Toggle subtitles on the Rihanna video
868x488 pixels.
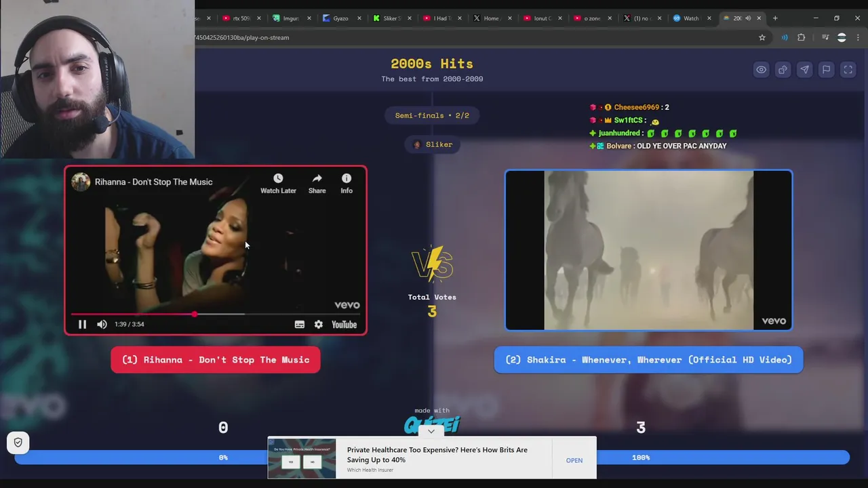[x=299, y=325]
